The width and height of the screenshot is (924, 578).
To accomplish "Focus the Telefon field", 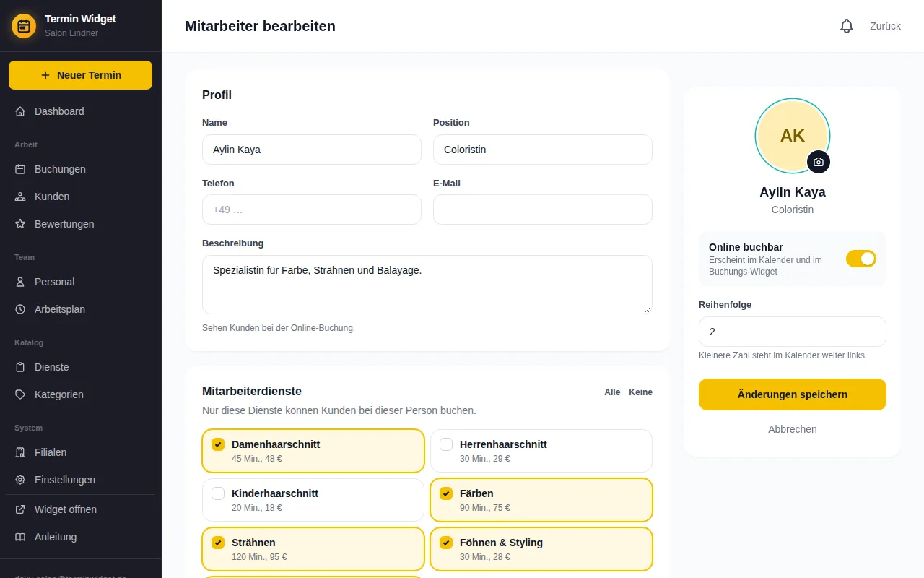I will tap(312, 210).
